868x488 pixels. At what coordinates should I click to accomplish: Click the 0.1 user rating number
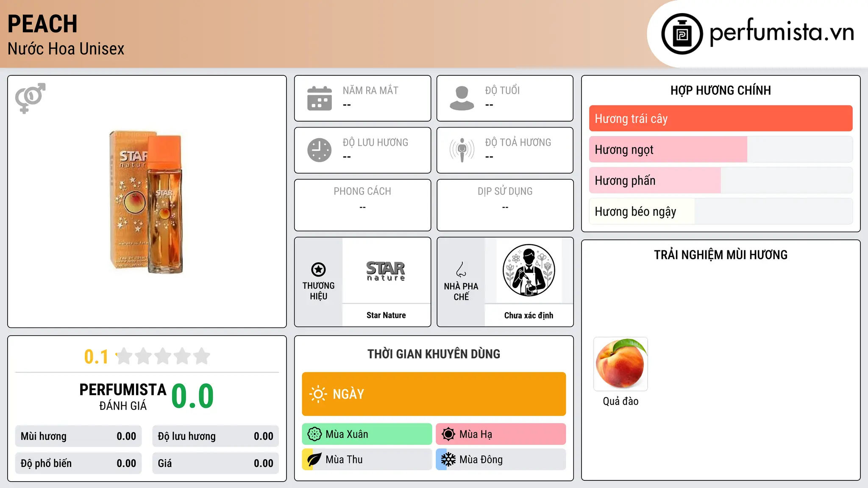tap(96, 357)
